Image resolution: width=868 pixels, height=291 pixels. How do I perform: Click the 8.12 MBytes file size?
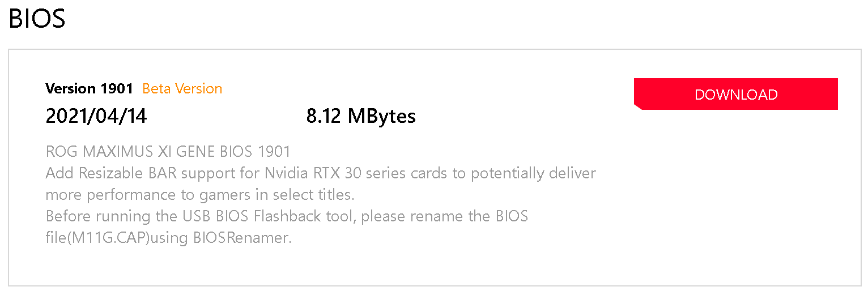pyautogui.click(x=361, y=116)
